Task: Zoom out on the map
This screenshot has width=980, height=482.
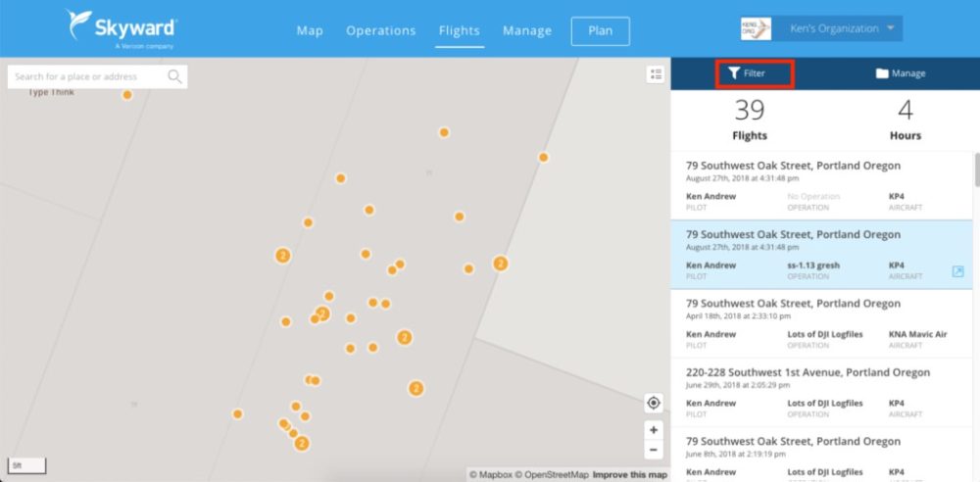Action: pos(654,451)
